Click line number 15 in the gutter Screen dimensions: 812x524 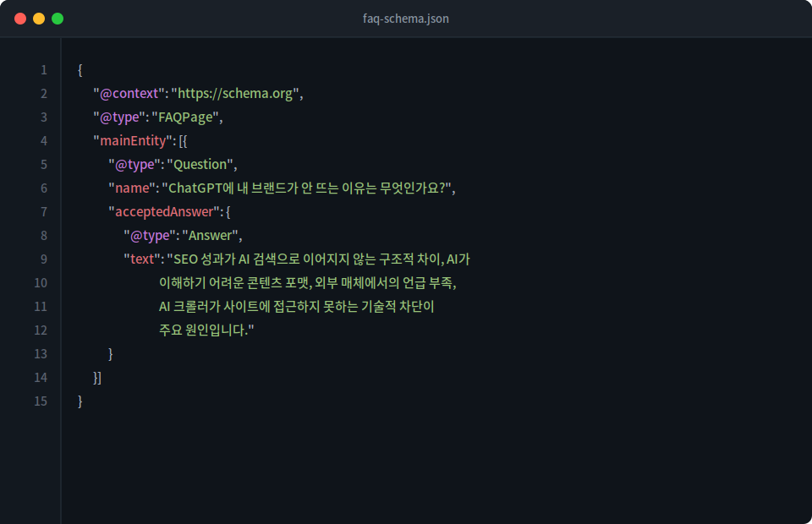[x=40, y=401]
